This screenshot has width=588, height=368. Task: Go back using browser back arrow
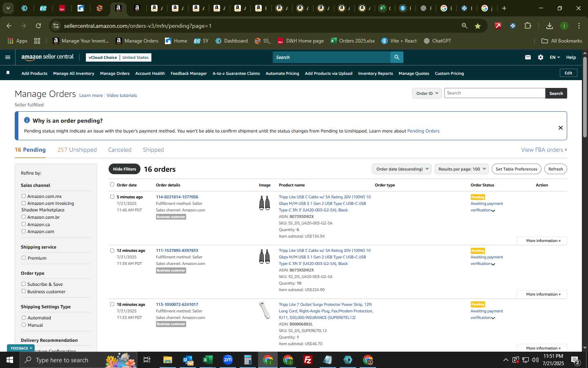[x=9, y=26]
